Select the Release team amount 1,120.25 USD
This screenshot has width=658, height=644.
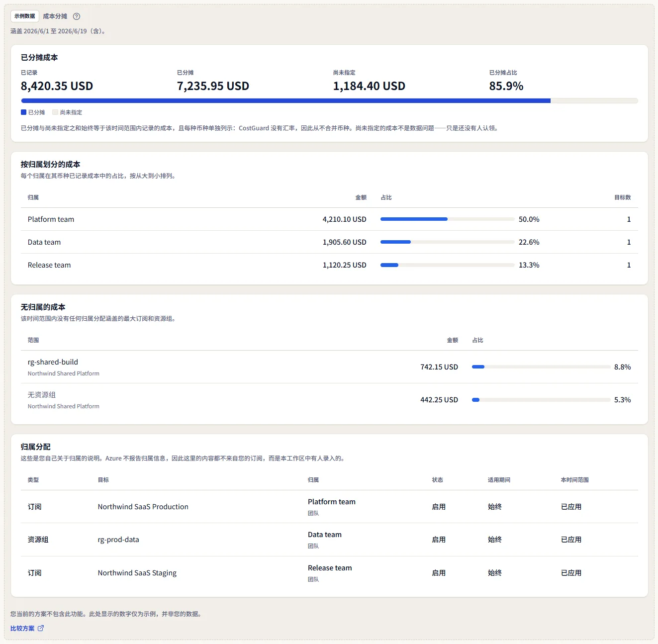(344, 265)
